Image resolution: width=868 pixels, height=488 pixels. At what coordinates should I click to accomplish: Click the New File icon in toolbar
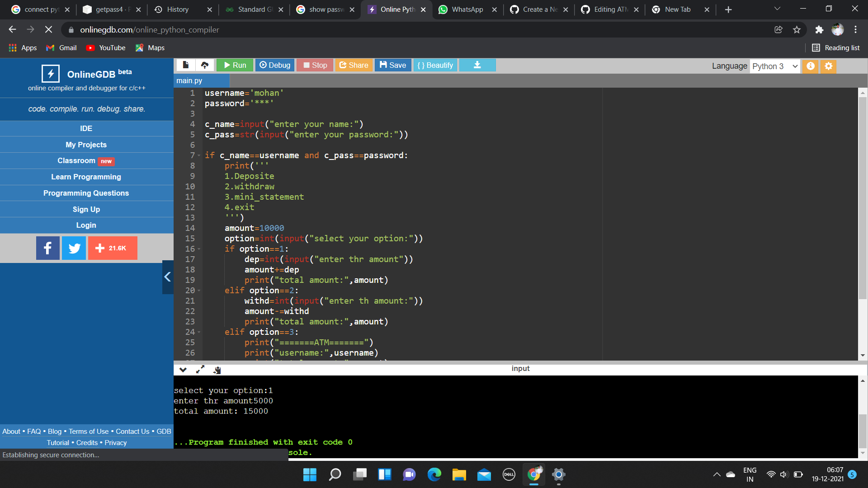pos(185,65)
